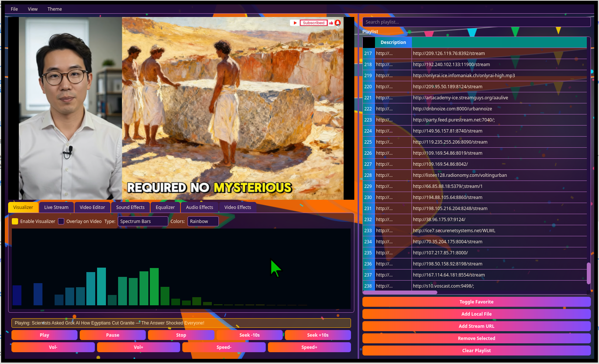Select playlist row 228 voltingurban stream
Viewport: 599px width, 364px height.
[475, 175]
